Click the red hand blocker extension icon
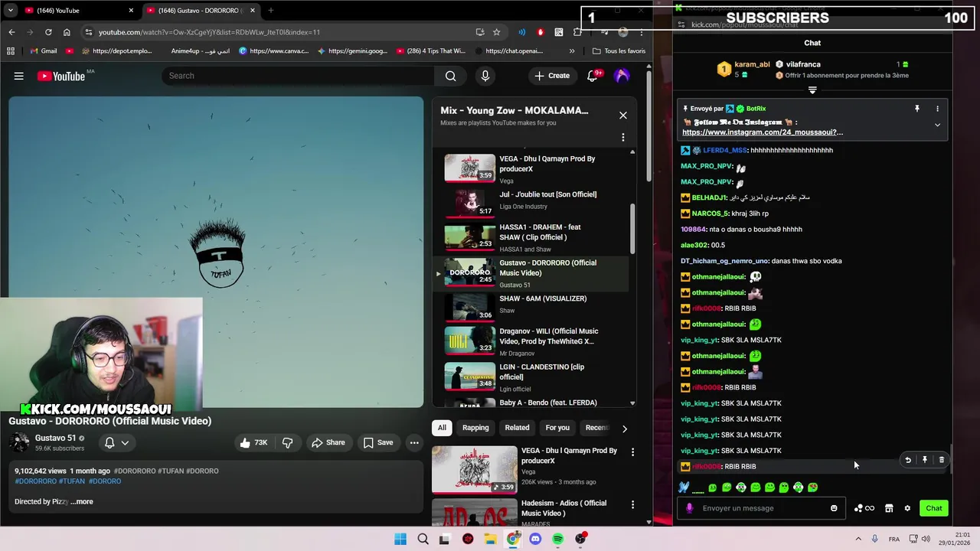 [x=541, y=32]
